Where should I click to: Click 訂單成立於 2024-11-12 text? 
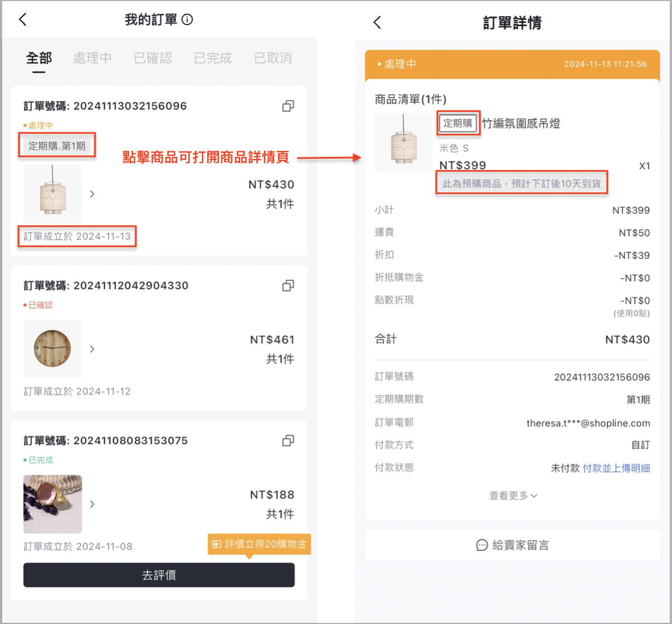tap(77, 392)
